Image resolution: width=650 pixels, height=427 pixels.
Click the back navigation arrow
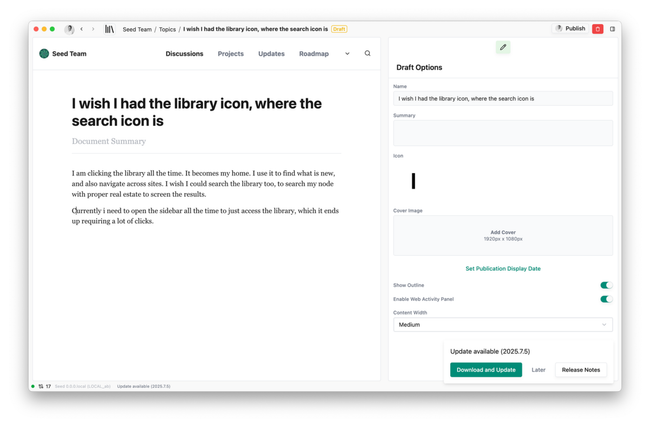click(x=82, y=29)
